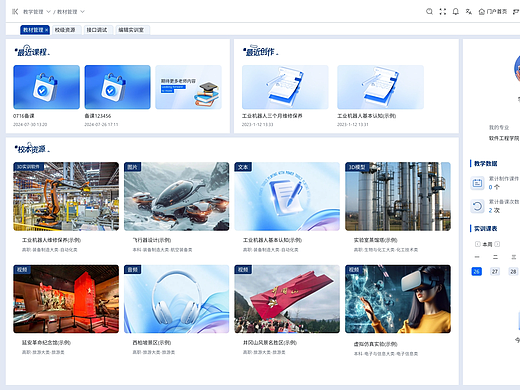
Task: Open the 虚拟仿真实验 VR video resource
Action: (398, 299)
